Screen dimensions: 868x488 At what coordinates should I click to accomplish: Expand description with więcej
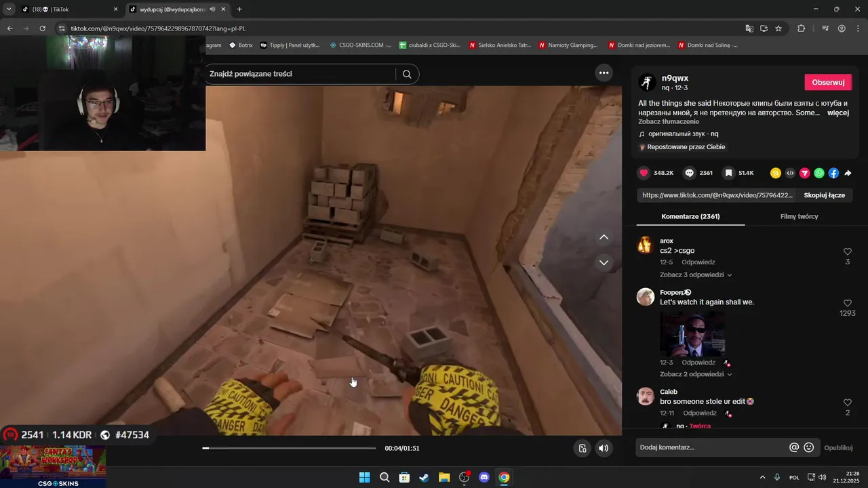click(x=838, y=113)
